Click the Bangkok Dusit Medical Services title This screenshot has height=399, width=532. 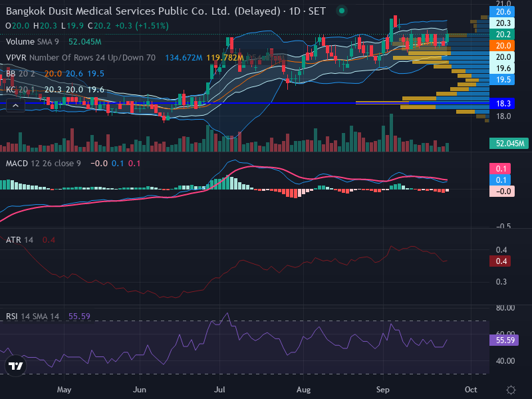143,11
